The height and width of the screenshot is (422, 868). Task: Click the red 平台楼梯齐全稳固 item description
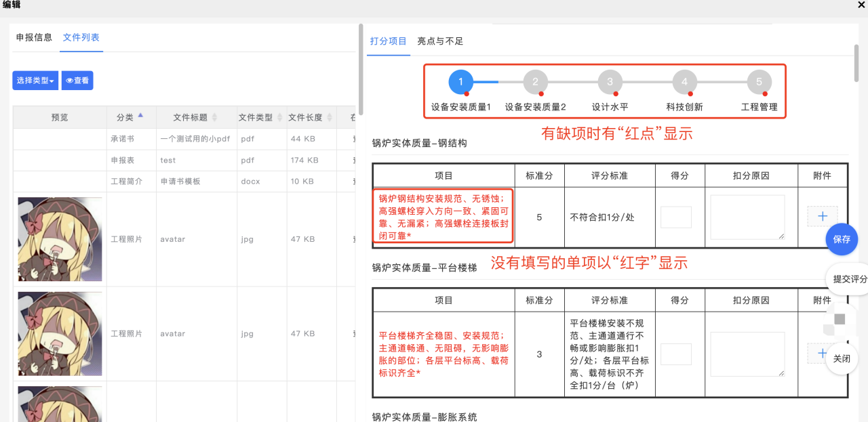[x=443, y=354]
